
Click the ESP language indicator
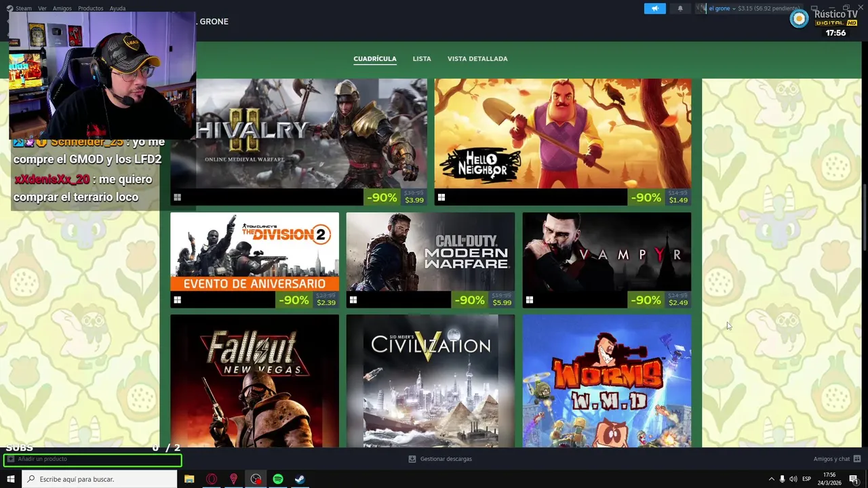point(807,479)
